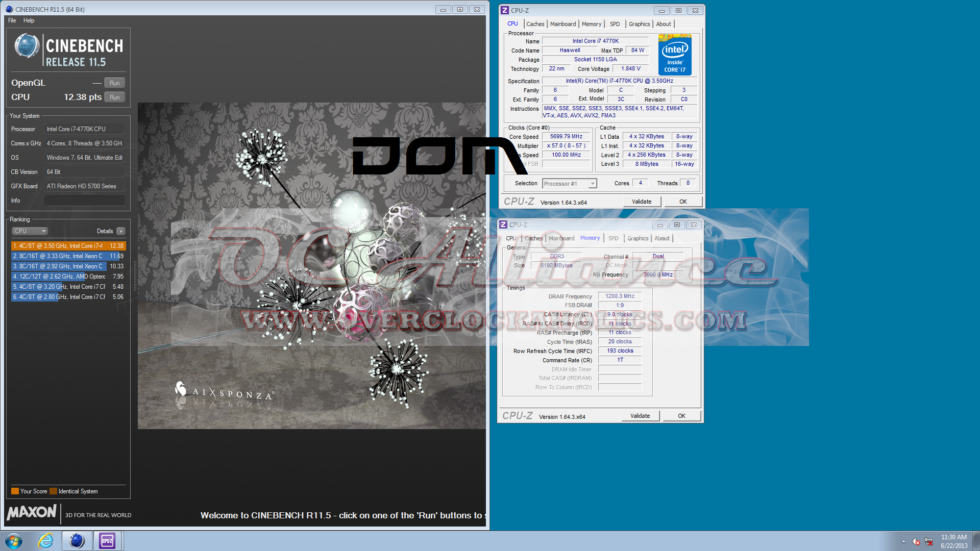This screenshot has height=551, width=980.
Task: Open the Processor #1 selection dropdown
Action: click(570, 184)
